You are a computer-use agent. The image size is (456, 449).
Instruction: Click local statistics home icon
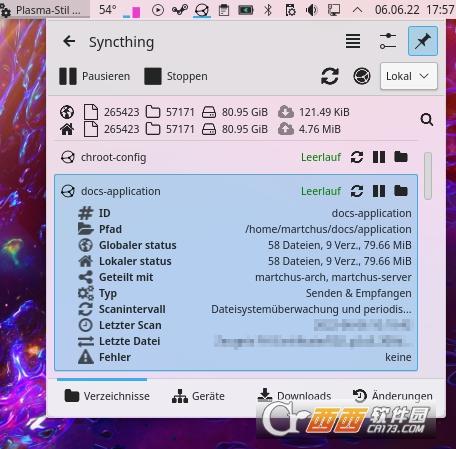tap(67, 129)
